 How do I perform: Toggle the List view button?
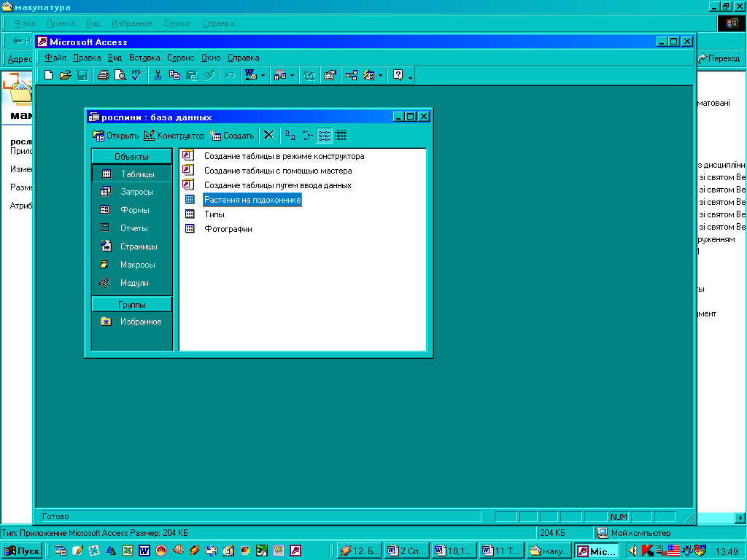pos(325,136)
